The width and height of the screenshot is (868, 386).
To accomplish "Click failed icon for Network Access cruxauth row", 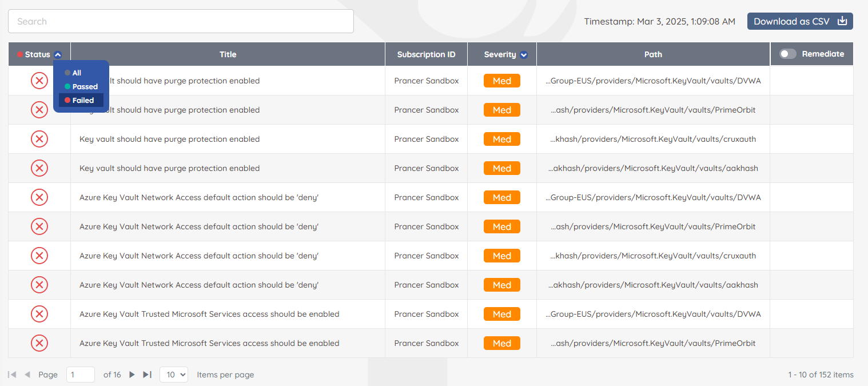I will 39,256.
